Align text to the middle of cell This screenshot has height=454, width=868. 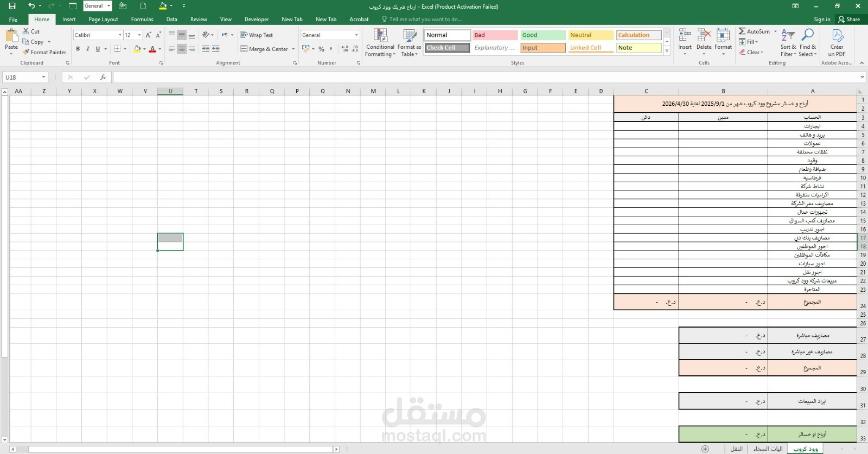pos(182,35)
